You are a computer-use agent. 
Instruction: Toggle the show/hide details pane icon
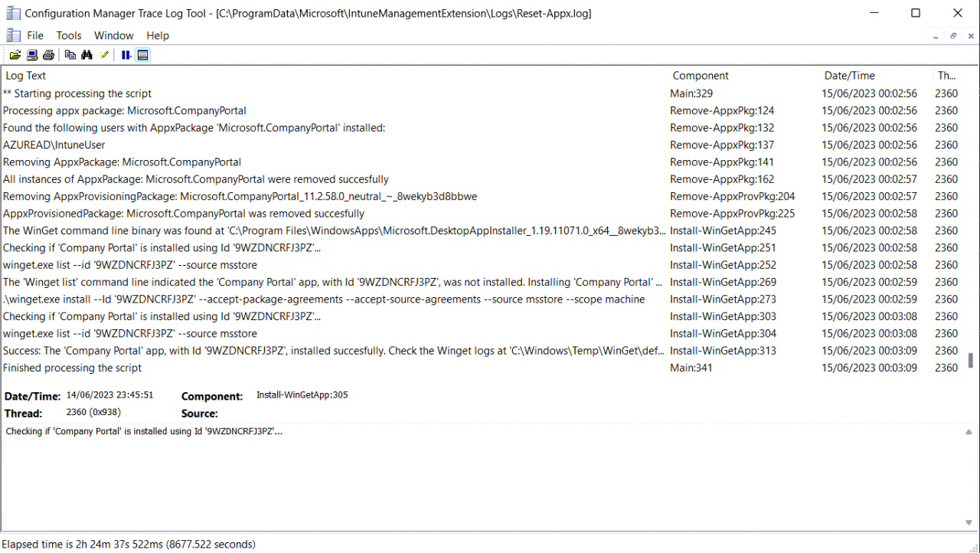click(x=143, y=55)
